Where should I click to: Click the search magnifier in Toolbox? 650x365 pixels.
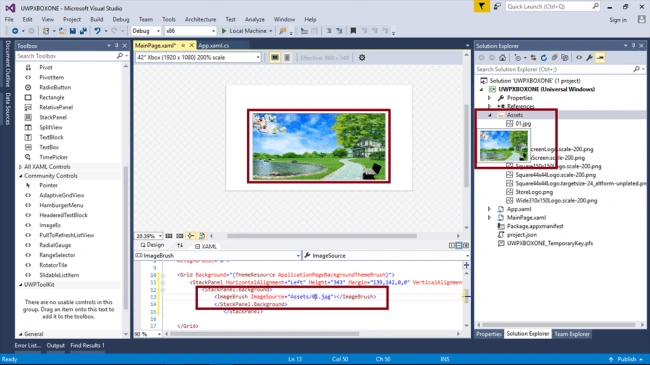(120, 56)
